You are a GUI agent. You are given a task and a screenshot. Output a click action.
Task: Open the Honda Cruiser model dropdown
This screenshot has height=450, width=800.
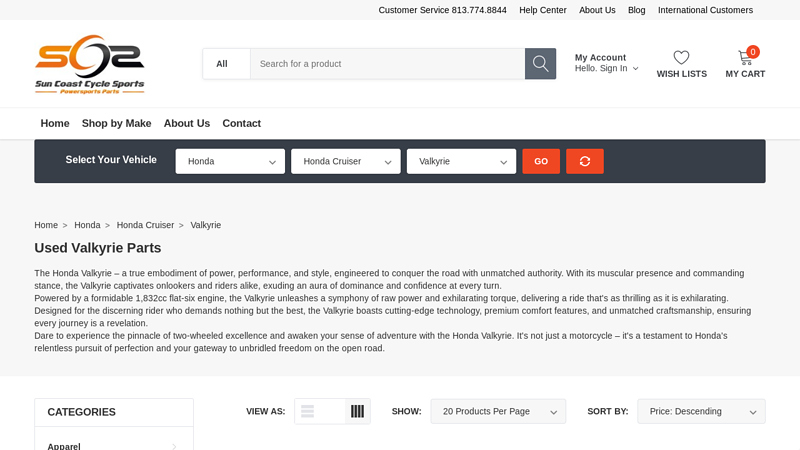345,161
